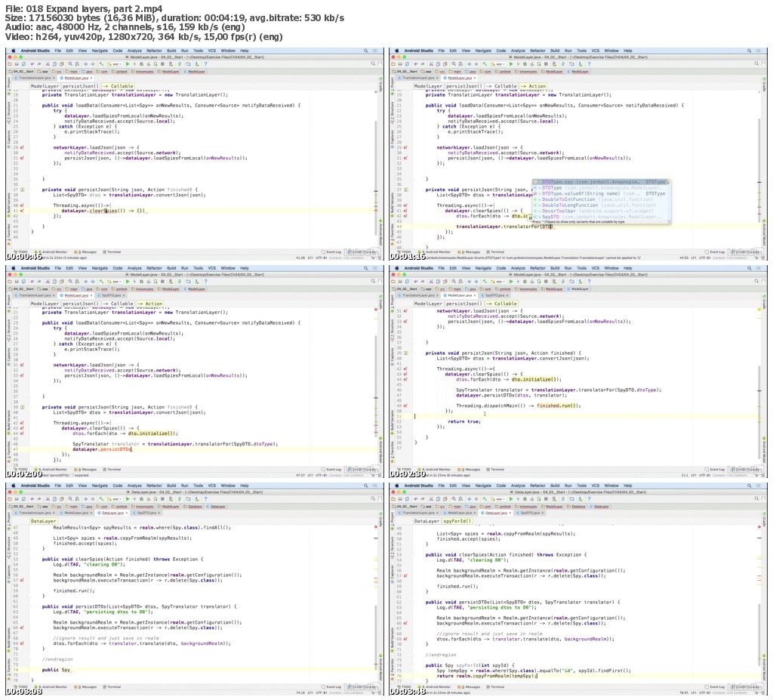The width and height of the screenshot is (773, 700).
Task: Click the Cut scissors icon in the 00:00:46 frame
Action: click(x=48, y=64)
